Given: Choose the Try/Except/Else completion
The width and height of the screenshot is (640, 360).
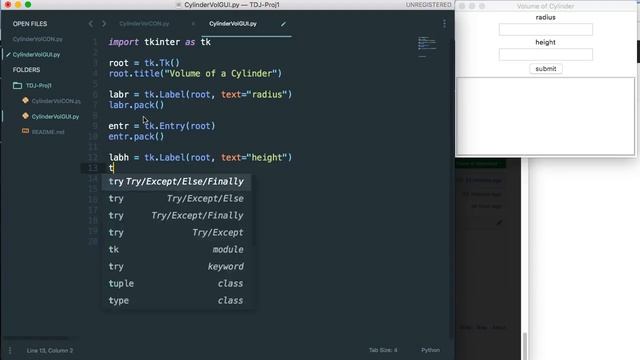Looking at the screenshot, I should pos(176,199).
